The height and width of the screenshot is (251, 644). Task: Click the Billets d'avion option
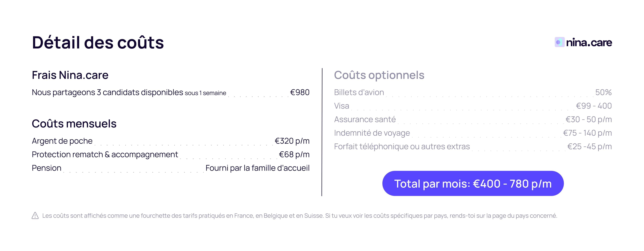359,92
